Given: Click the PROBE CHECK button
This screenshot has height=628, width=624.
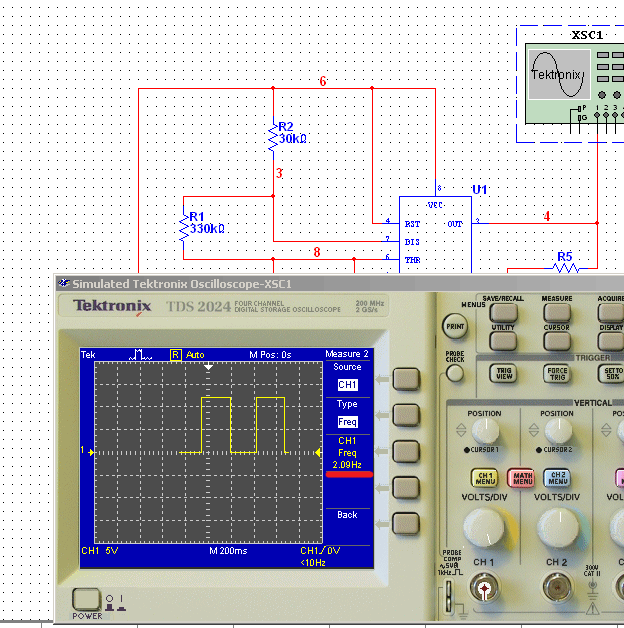Looking at the screenshot, I should click(455, 374).
